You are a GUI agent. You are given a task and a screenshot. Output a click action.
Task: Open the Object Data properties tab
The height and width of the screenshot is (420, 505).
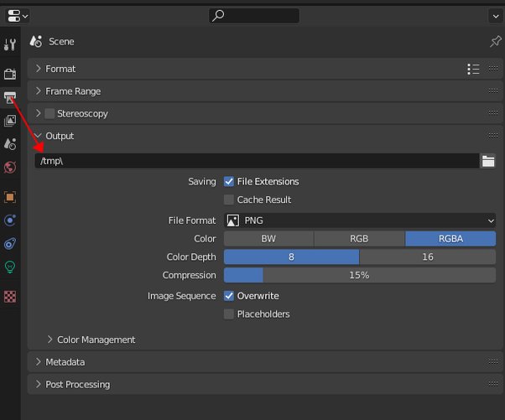point(10,267)
